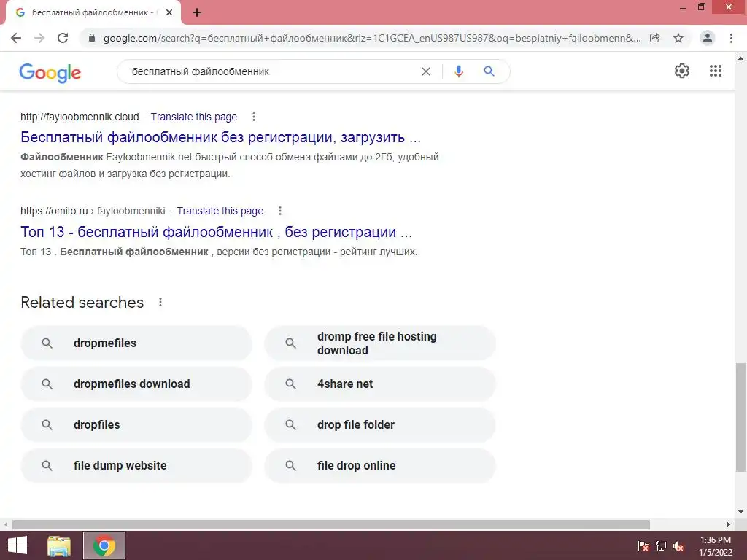Clear the search box text
Screen dimensions: 747x560
pos(426,71)
